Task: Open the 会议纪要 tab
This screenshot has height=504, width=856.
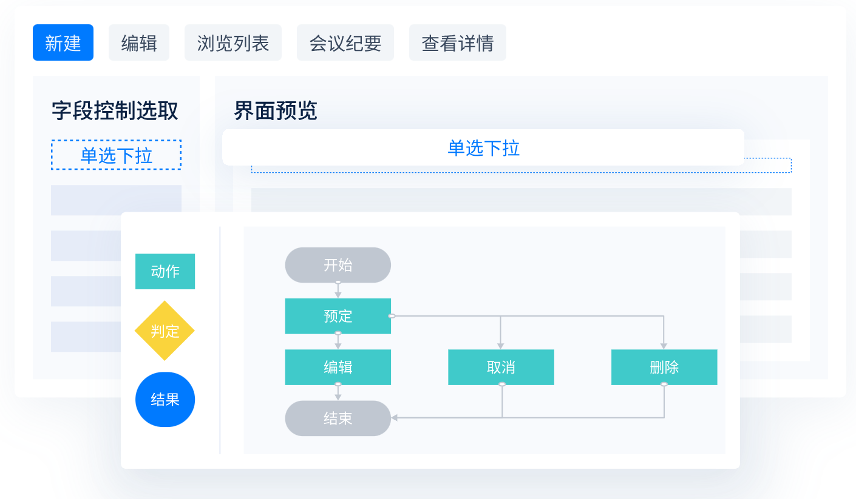Action: (345, 43)
